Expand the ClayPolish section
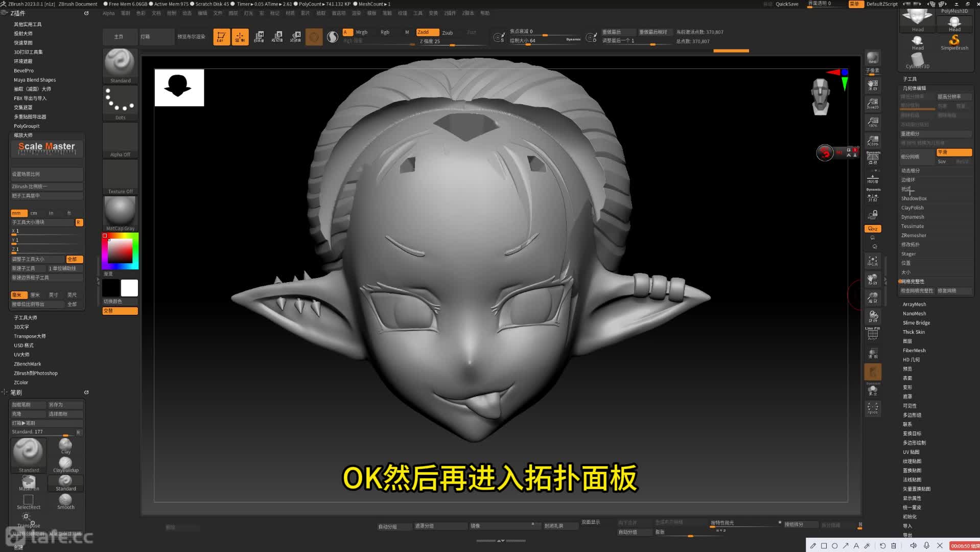Screen dimensions: 980x552 coord(912,208)
